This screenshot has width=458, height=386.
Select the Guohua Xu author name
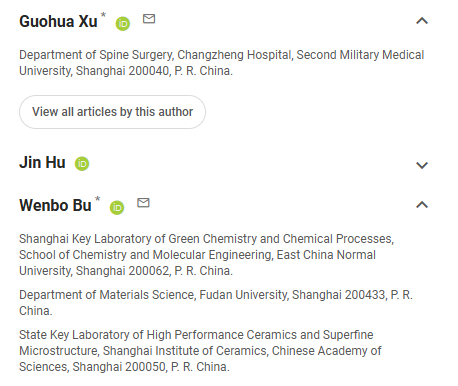[58, 21]
